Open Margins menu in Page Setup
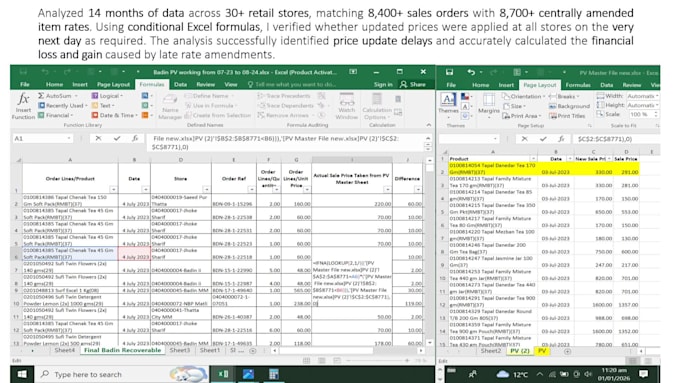 (x=489, y=105)
